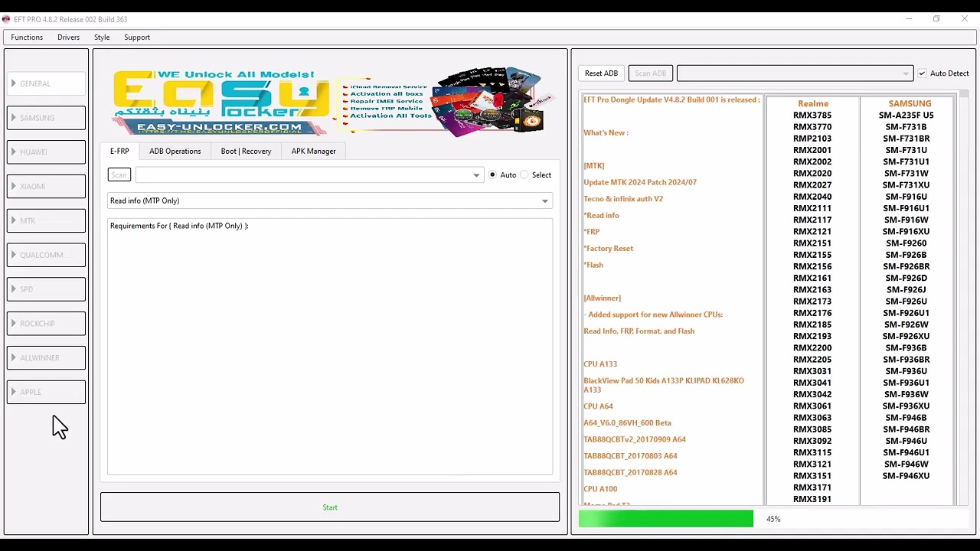
Task: Expand the MTK sidebar category
Action: (46, 220)
